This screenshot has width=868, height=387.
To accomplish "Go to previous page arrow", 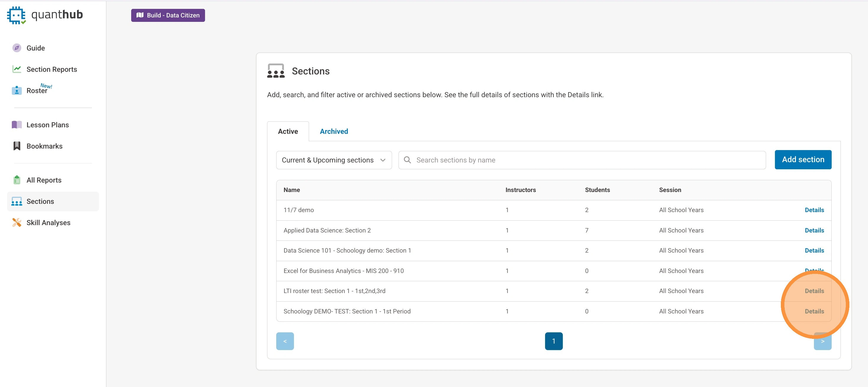I will (x=285, y=341).
